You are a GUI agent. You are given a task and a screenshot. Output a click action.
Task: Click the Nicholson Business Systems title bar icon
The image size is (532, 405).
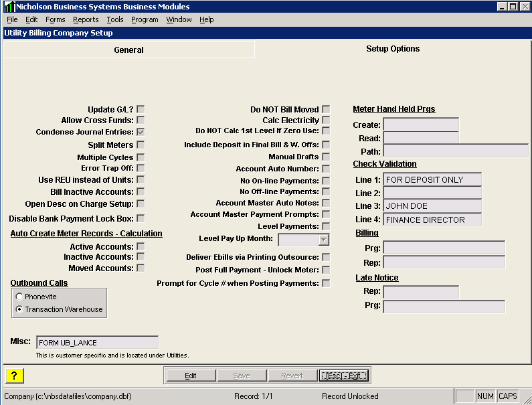[x=9, y=6]
